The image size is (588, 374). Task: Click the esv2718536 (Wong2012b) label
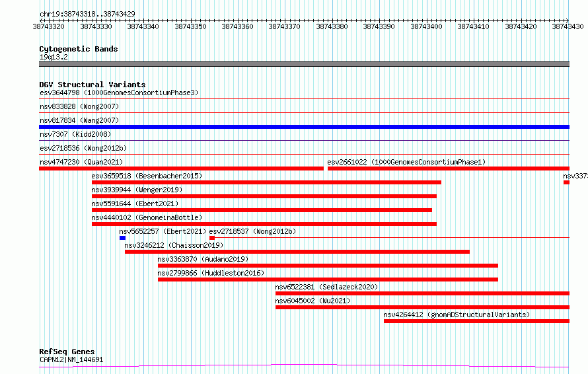83,148
